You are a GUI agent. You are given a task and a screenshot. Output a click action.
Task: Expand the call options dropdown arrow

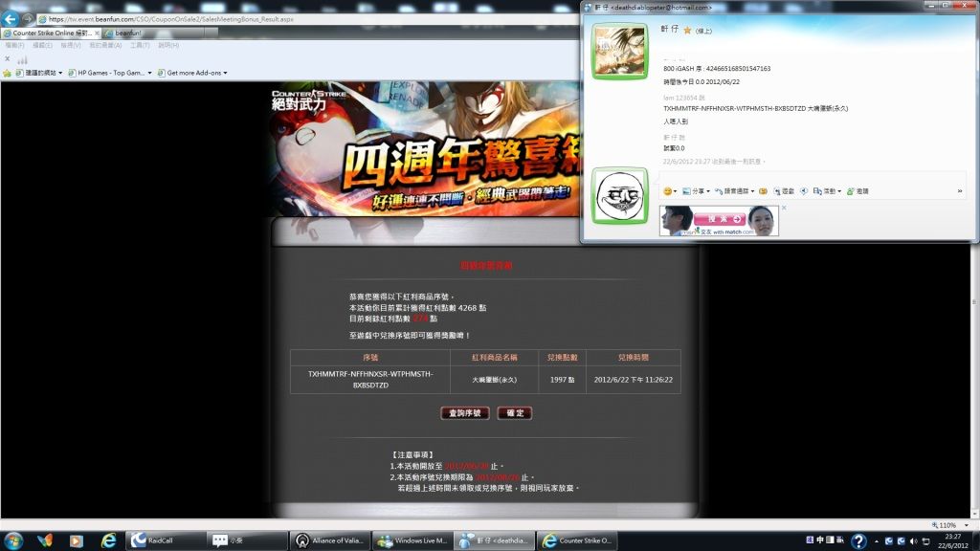[x=752, y=191]
